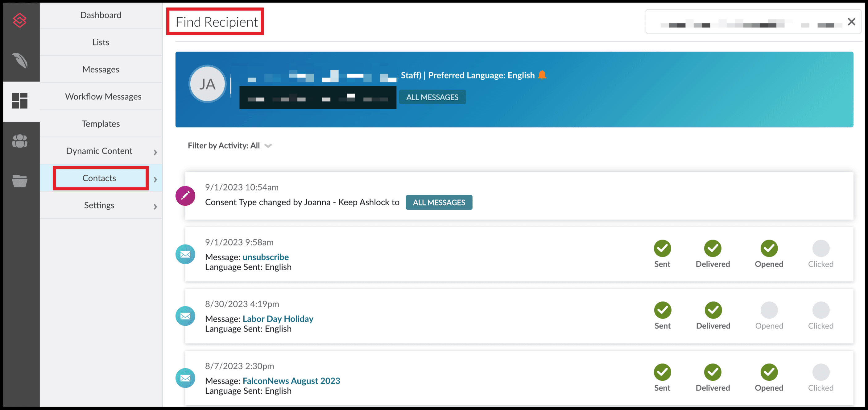The height and width of the screenshot is (410, 868).
Task: Click grey Opened status on Labor Day row
Action: point(769,310)
